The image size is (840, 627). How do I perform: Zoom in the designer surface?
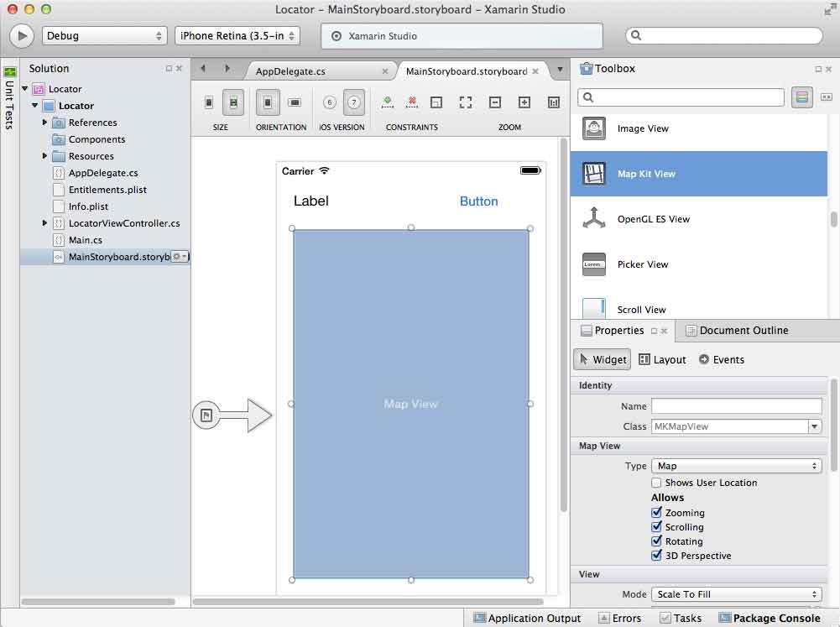(524, 102)
